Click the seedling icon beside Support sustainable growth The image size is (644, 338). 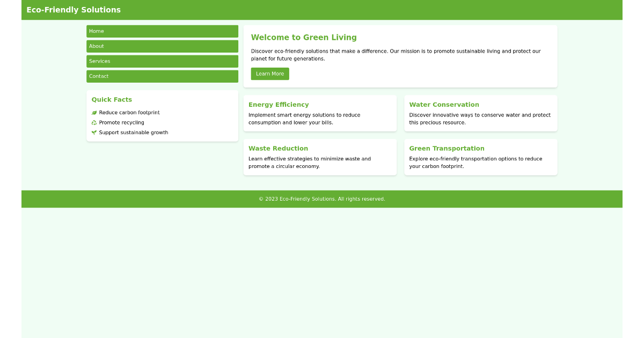pos(94,132)
